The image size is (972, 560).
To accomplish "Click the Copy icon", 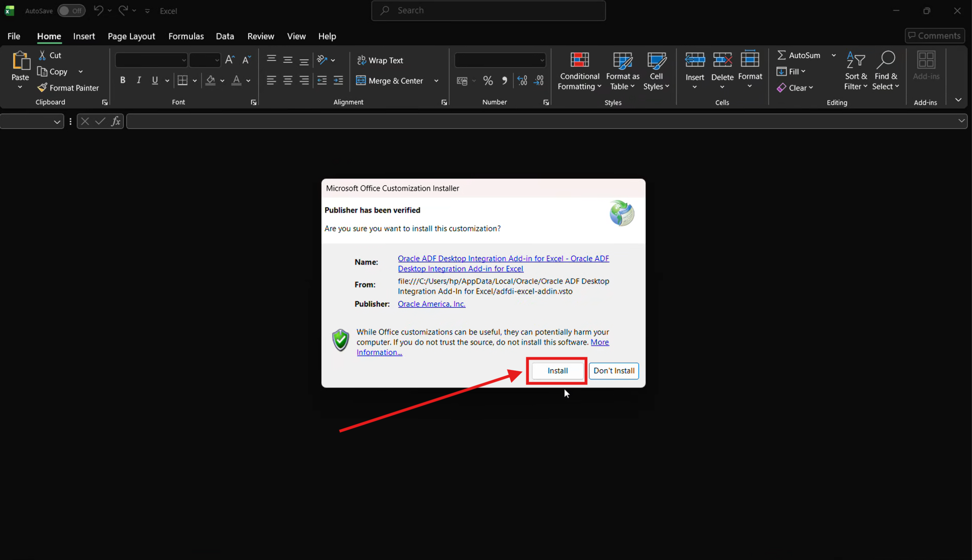I will 42,72.
